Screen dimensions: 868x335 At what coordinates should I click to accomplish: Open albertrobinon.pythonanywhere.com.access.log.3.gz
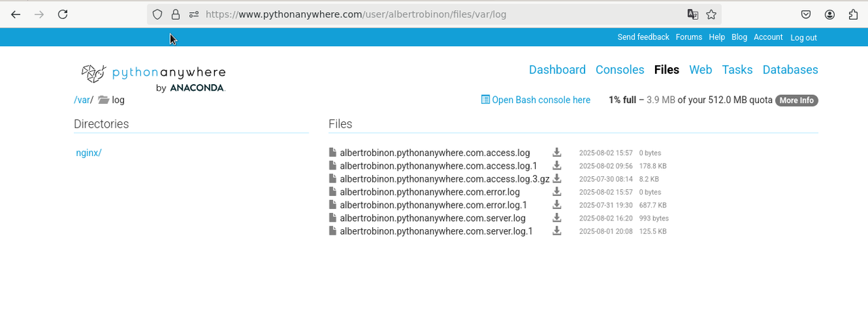coord(445,178)
